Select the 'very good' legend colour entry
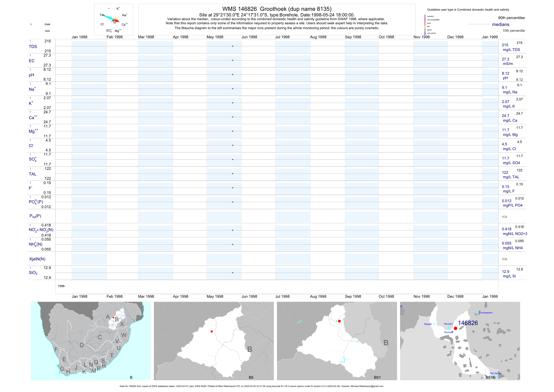The height and width of the screenshot is (392, 554). point(431,33)
